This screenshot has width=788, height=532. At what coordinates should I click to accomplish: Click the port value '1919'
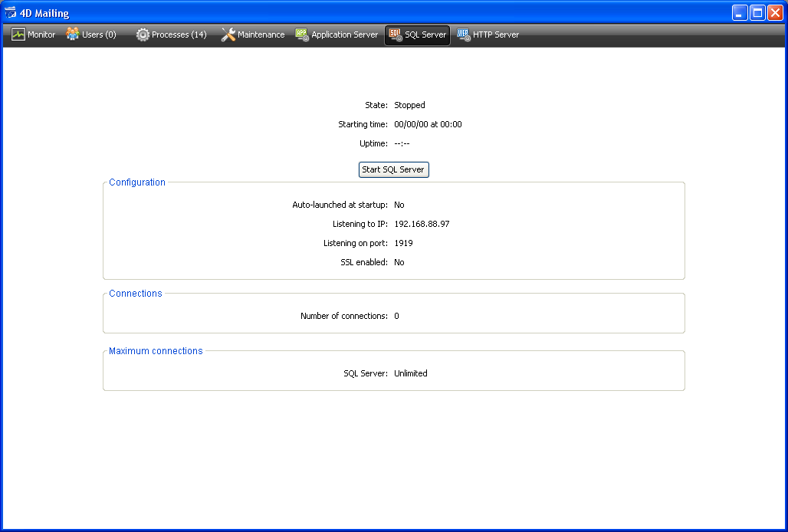pos(403,243)
